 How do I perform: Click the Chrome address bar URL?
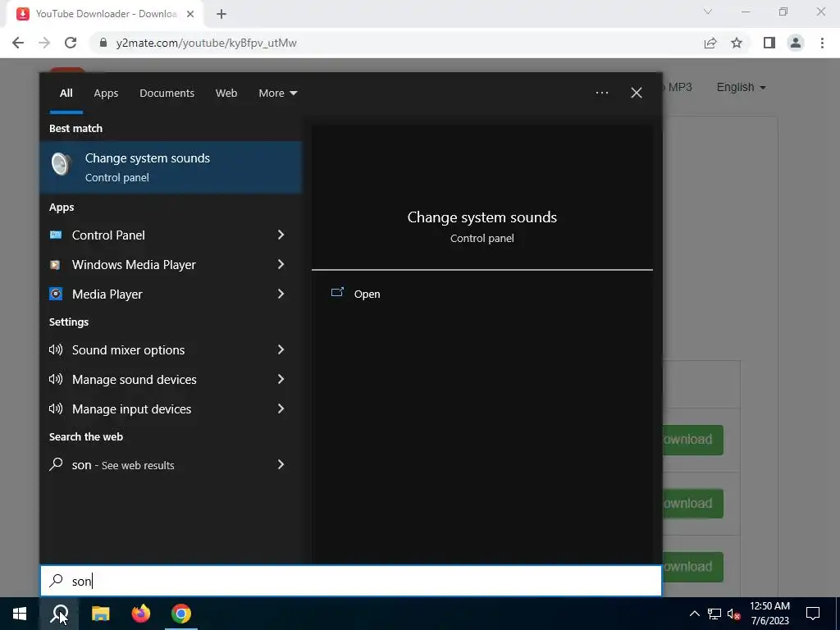tap(206, 43)
